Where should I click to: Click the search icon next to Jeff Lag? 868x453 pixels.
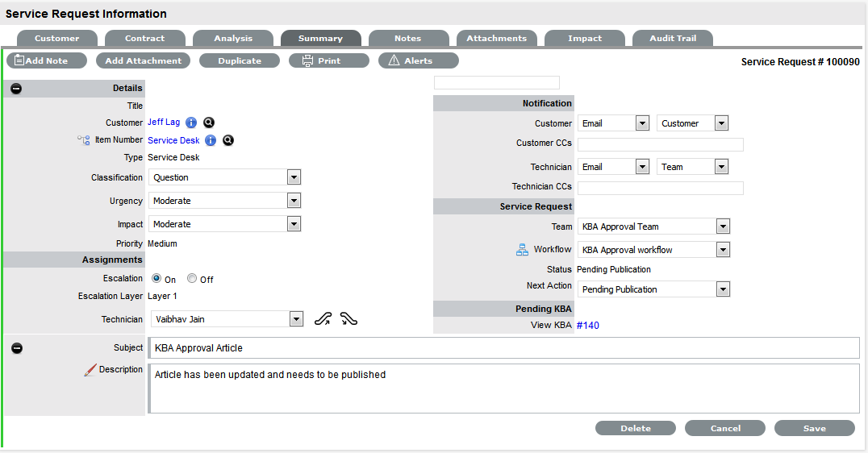209,123
